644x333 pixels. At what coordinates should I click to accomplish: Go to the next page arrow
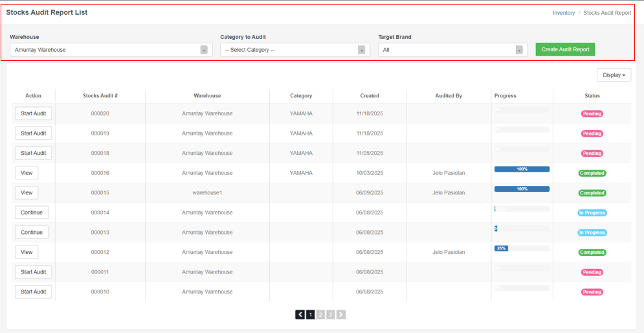pyautogui.click(x=341, y=315)
